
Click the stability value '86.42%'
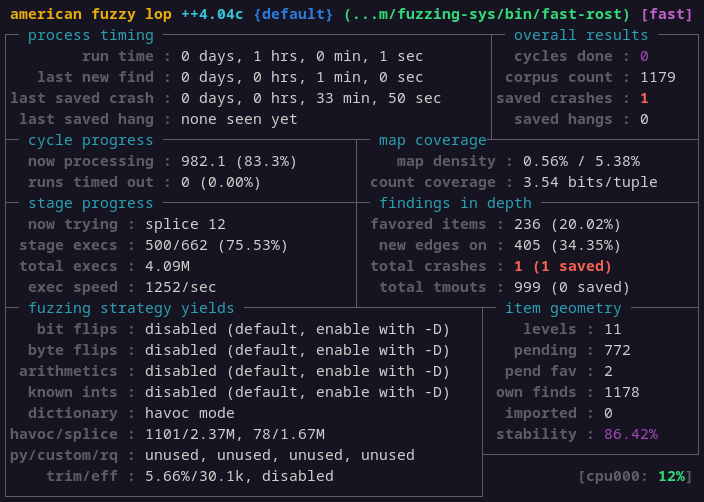(631, 435)
